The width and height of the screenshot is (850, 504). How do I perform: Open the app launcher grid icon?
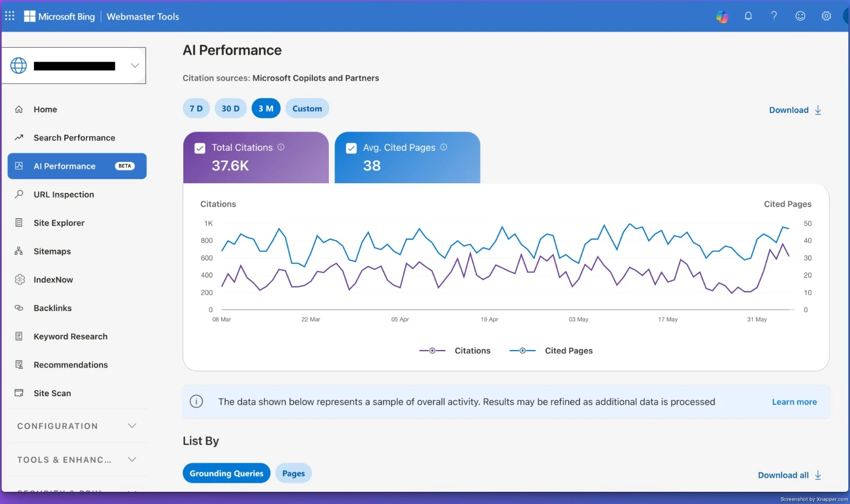pos(10,16)
